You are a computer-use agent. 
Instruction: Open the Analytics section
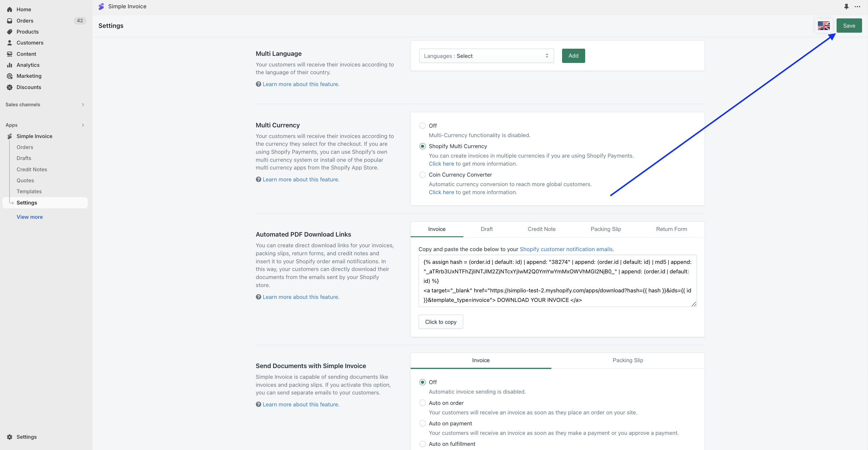(x=28, y=65)
